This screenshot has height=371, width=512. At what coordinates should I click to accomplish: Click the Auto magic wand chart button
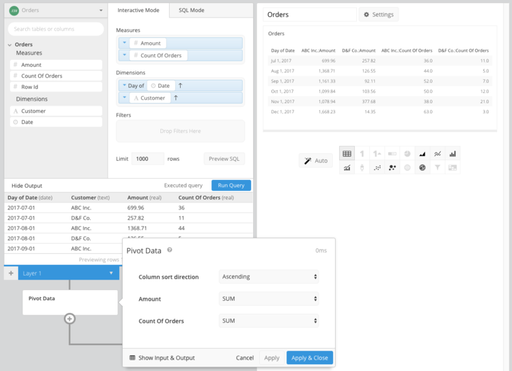pyautogui.click(x=316, y=161)
